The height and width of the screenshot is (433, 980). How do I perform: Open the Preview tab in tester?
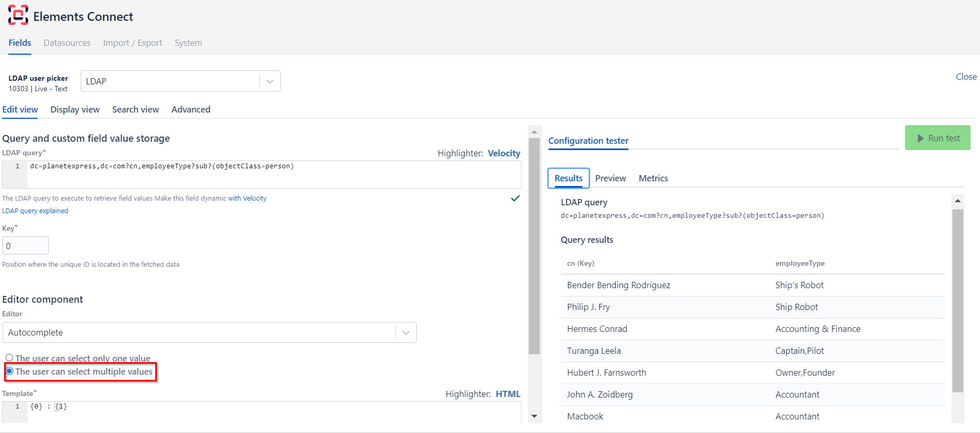click(610, 178)
